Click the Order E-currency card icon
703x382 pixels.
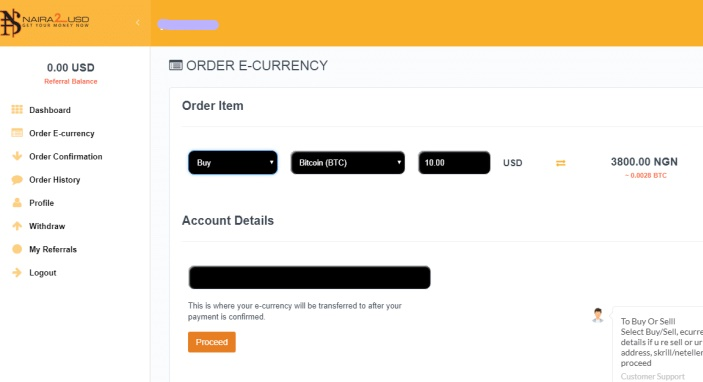(17, 133)
